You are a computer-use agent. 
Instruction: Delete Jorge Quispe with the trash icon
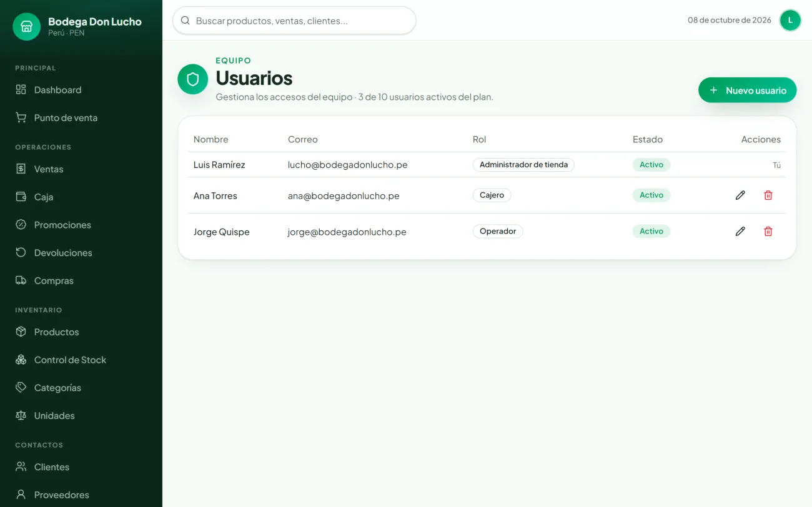click(768, 232)
